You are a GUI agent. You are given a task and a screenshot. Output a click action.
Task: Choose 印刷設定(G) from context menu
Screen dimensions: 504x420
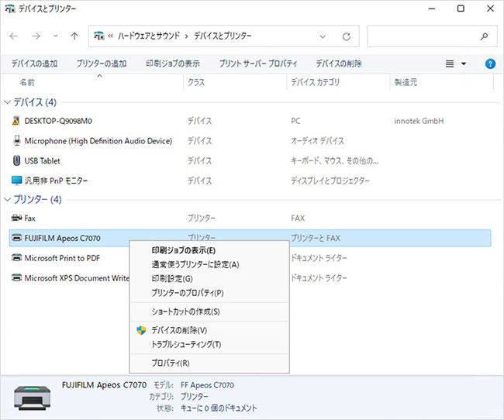[x=172, y=279]
